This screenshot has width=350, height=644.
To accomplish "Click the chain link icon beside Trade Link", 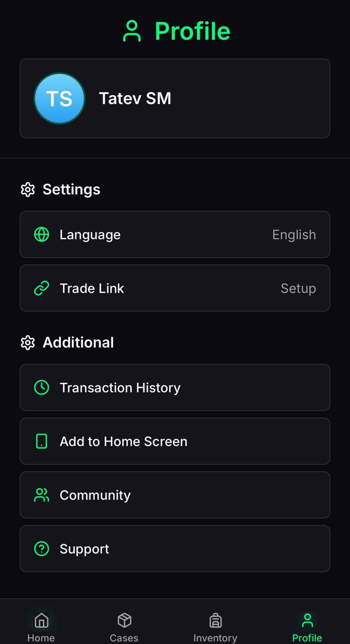I will 42,288.
